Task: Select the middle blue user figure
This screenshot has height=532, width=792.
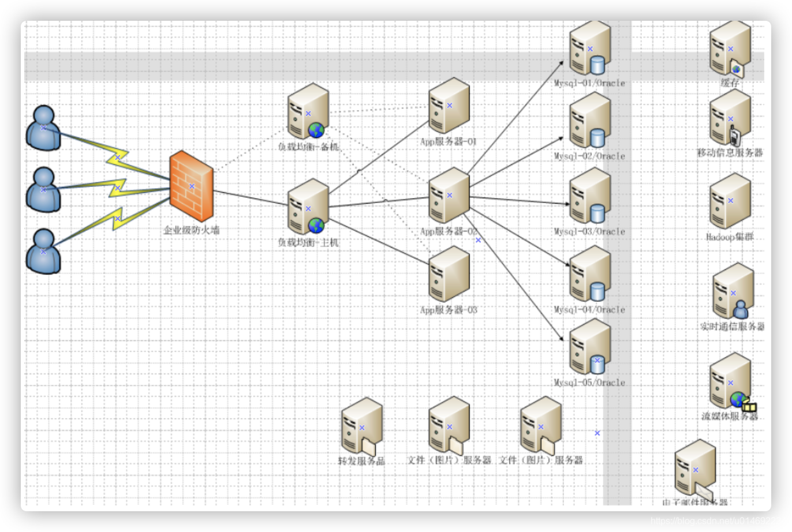Action: click(43, 190)
